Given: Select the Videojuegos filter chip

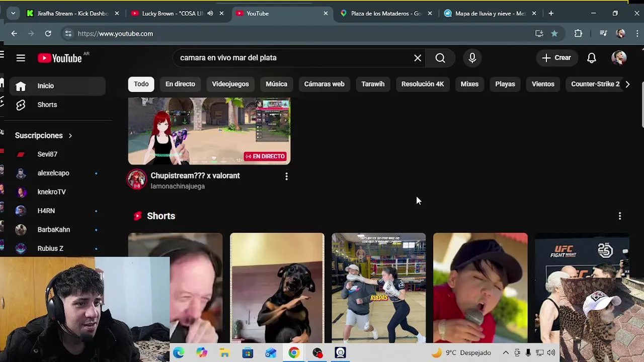Looking at the screenshot, I should 230,84.
